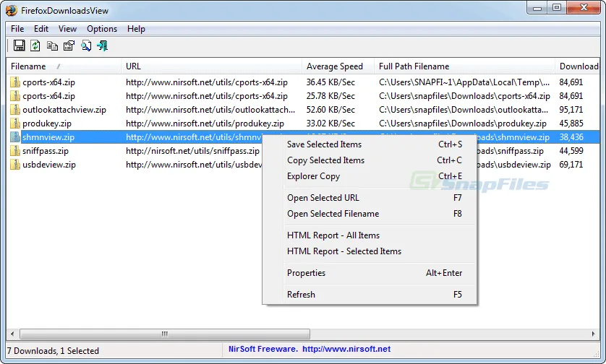
Task: Click the sniffpass.zip URL cell
Action: pos(192,151)
